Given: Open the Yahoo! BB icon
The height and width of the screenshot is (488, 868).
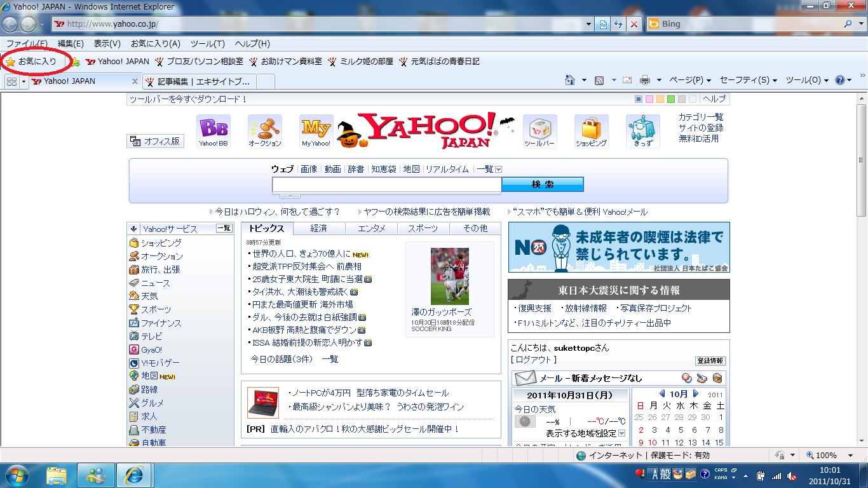Looking at the screenshot, I should coord(213,131).
